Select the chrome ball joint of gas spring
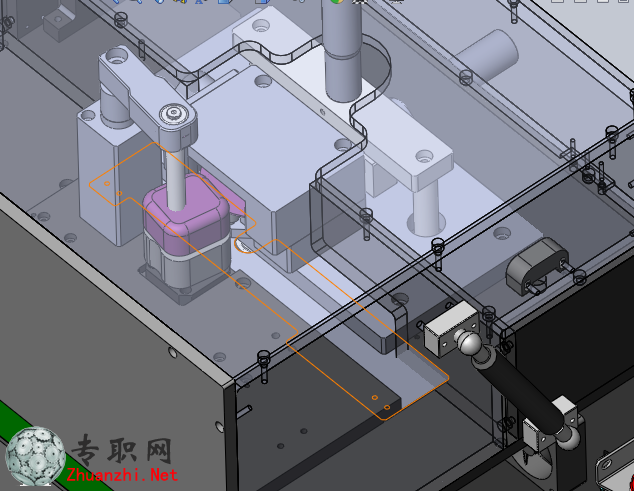The width and height of the screenshot is (634, 491). [468, 343]
